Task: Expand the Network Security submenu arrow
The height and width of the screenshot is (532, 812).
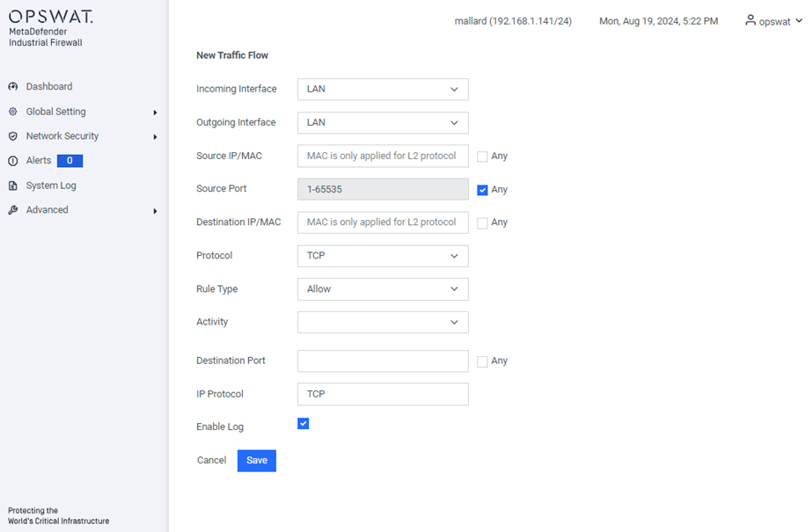Action: [x=155, y=136]
